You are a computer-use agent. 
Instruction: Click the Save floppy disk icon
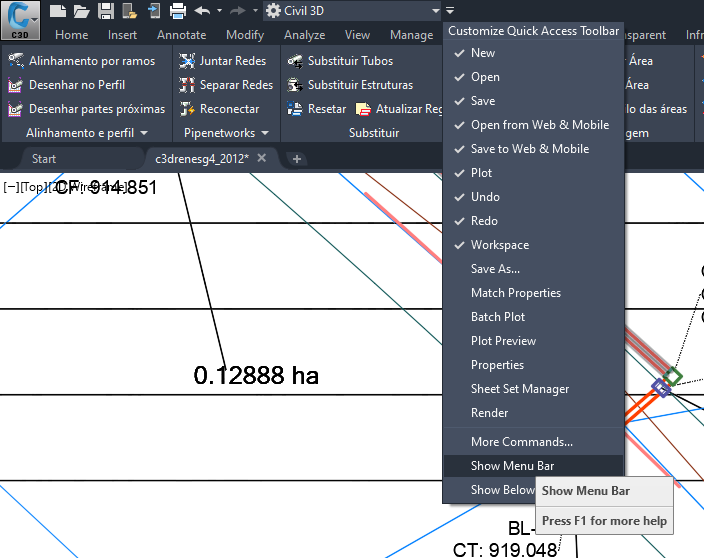pyautogui.click(x=106, y=11)
